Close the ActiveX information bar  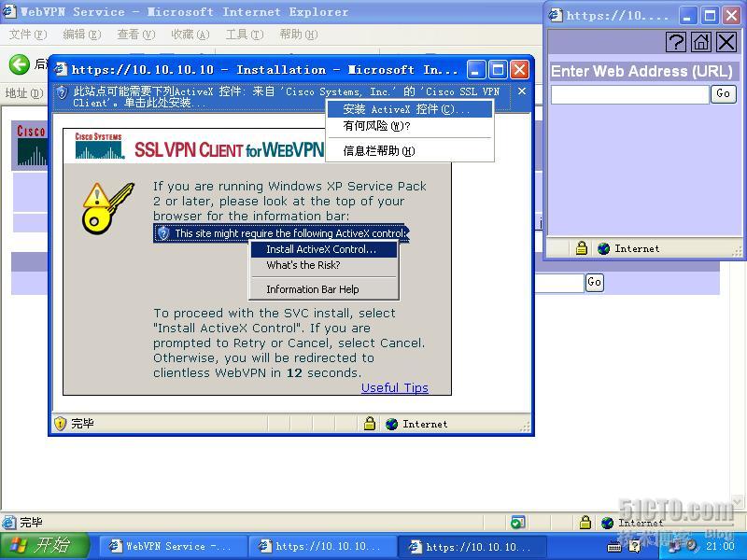point(522,91)
